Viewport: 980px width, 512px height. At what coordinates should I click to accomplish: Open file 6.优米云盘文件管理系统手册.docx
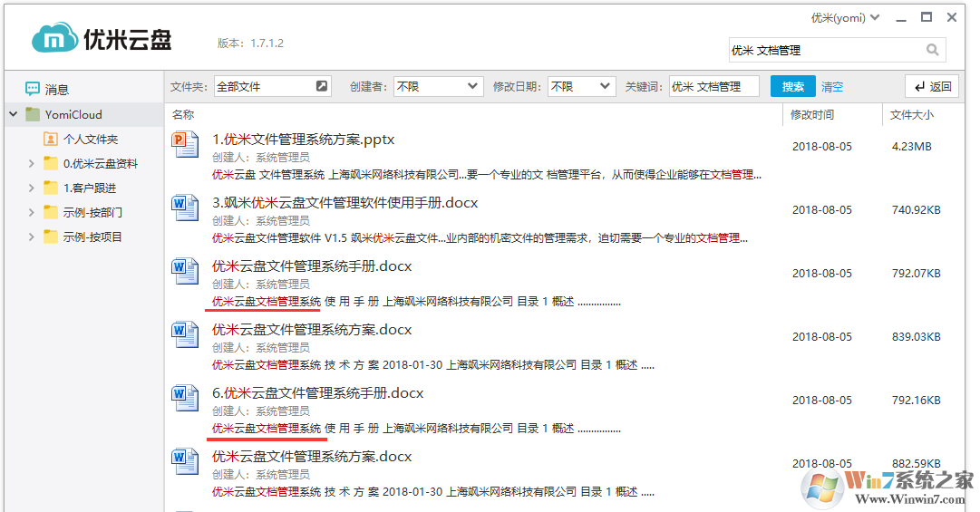(317, 393)
